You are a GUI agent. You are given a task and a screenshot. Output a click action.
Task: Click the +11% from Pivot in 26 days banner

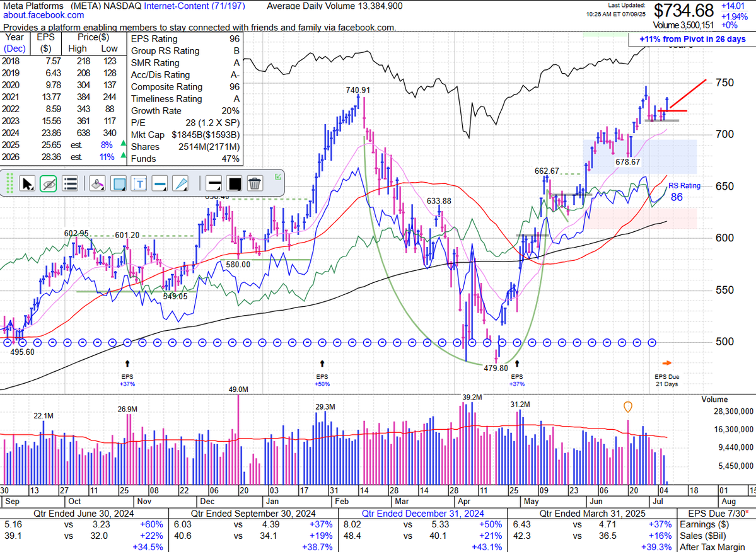(692, 39)
